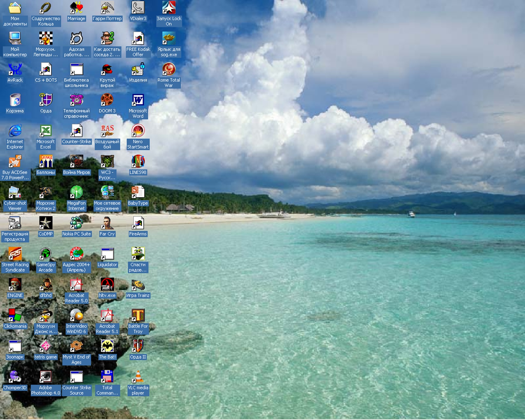Open GameSpy Arcade shortcut

pyautogui.click(x=46, y=254)
